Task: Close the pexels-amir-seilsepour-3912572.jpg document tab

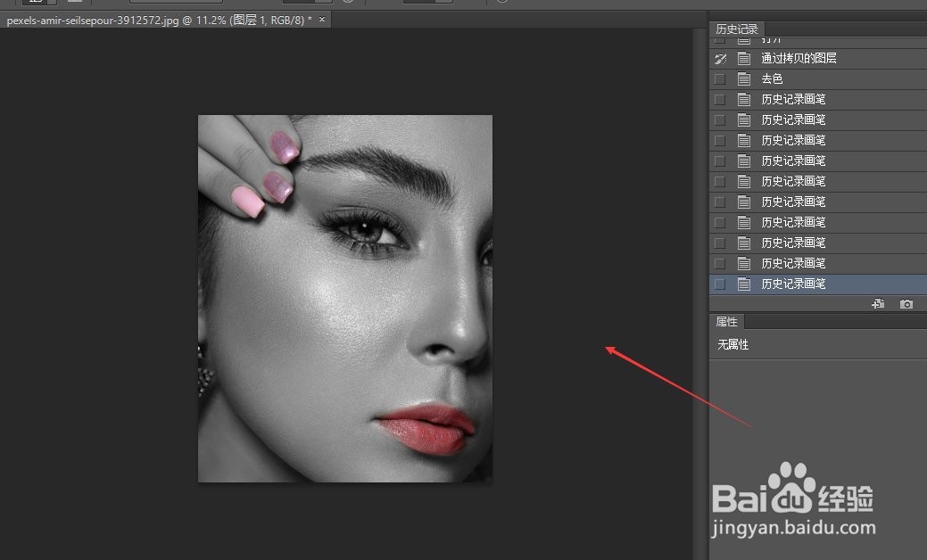Action: (322, 20)
